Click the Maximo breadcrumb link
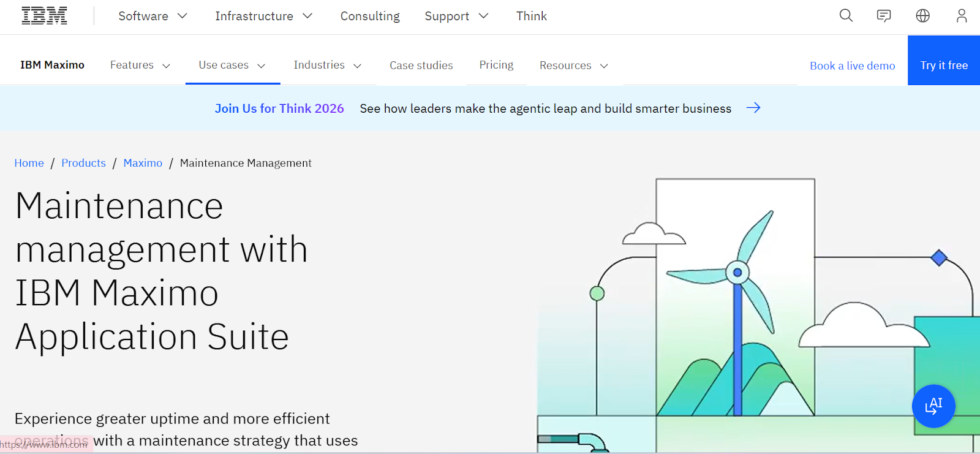The height and width of the screenshot is (454, 980). tap(143, 163)
